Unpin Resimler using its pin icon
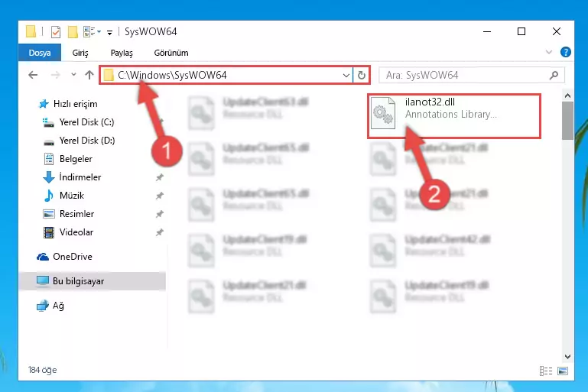The image size is (588, 392). coord(160,214)
